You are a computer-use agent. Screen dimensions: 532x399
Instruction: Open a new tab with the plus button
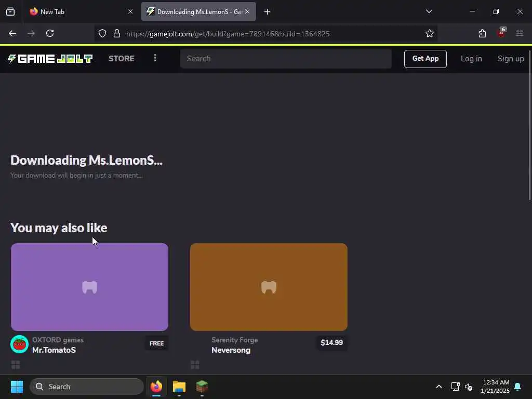click(268, 12)
